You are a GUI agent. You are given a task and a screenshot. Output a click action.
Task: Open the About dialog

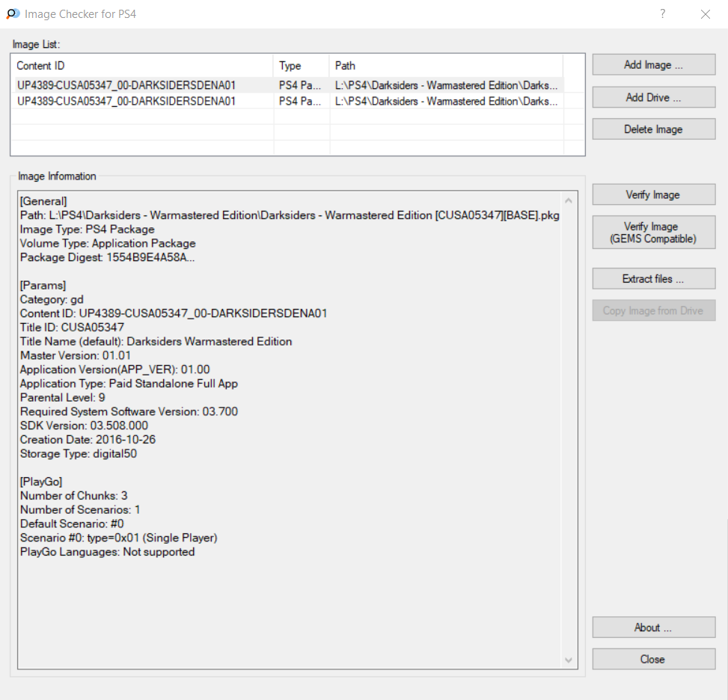coord(653,627)
